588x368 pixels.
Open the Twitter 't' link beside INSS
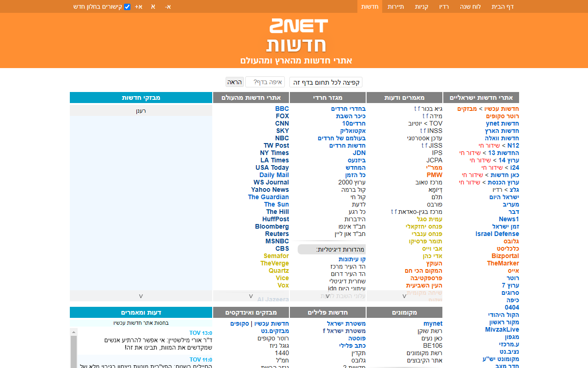point(421,131)
